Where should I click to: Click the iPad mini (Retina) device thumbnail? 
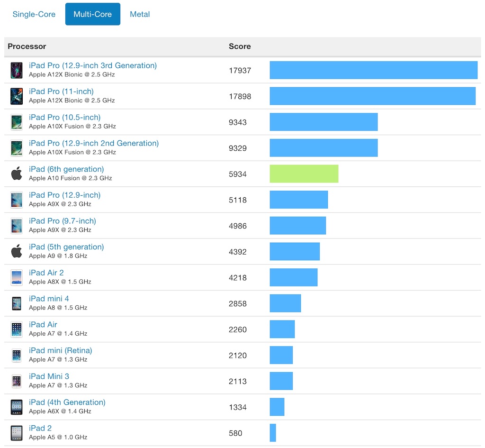(x=17, y=356)
